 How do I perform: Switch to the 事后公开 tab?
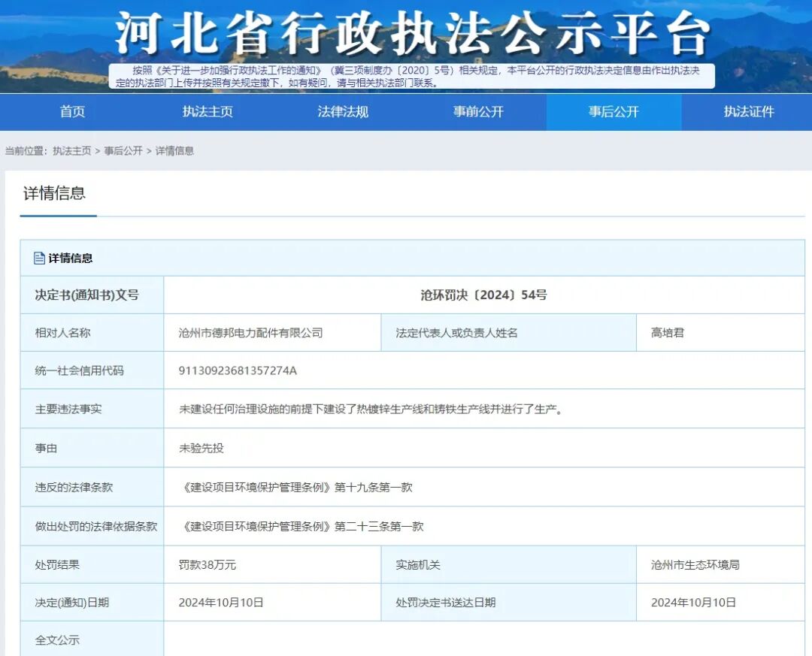[x=614, y=111]
